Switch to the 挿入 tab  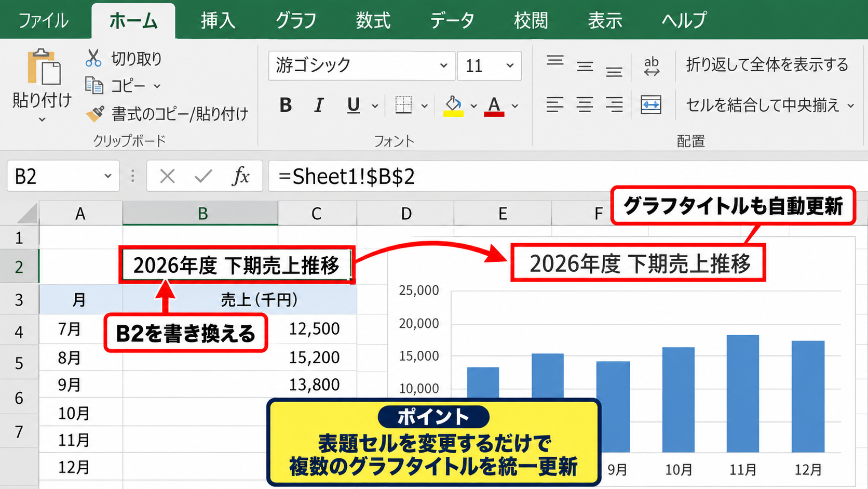point(218,21)
